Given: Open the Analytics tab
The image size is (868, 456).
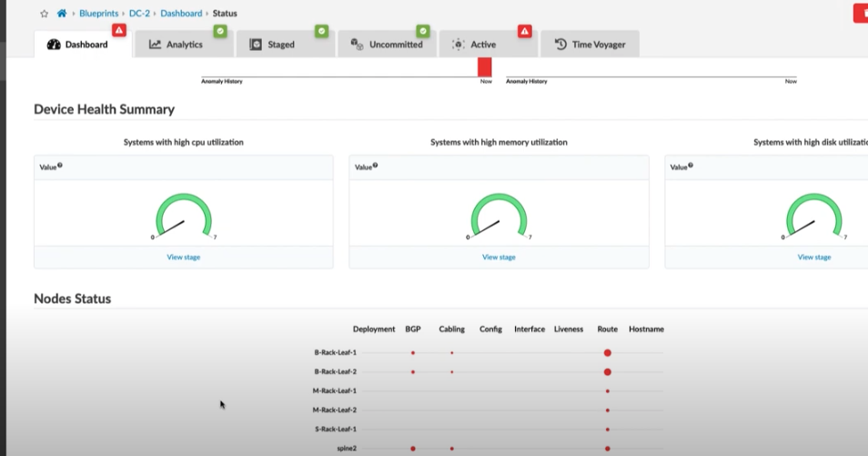Looking at the screenshot, I should click(x=176, y=45).
